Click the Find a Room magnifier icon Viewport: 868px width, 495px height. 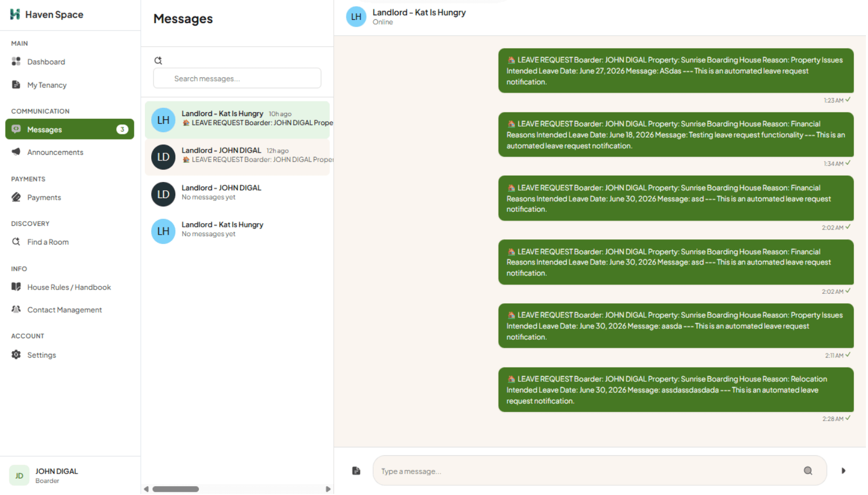pyautogui.click(x=16, y=241)
